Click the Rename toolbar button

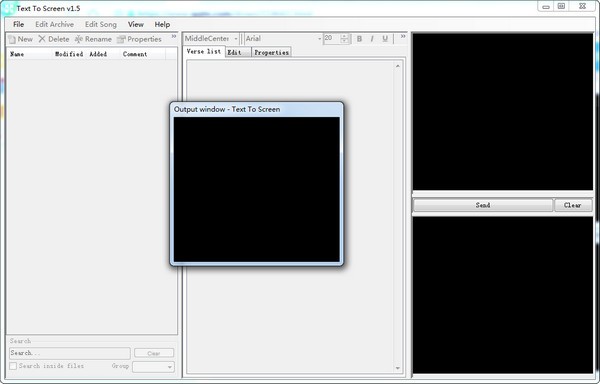pos(93,39)
